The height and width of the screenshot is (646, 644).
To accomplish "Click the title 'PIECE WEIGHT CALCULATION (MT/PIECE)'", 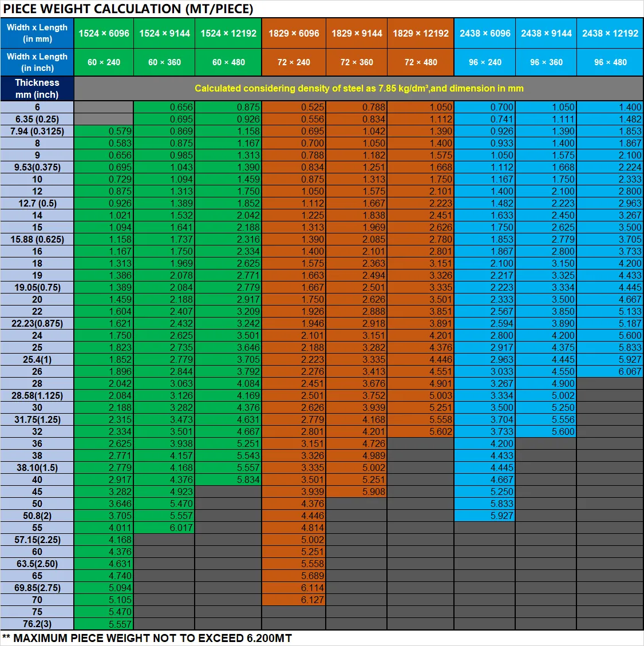I will pyautogui.click(x=128, y=9).
